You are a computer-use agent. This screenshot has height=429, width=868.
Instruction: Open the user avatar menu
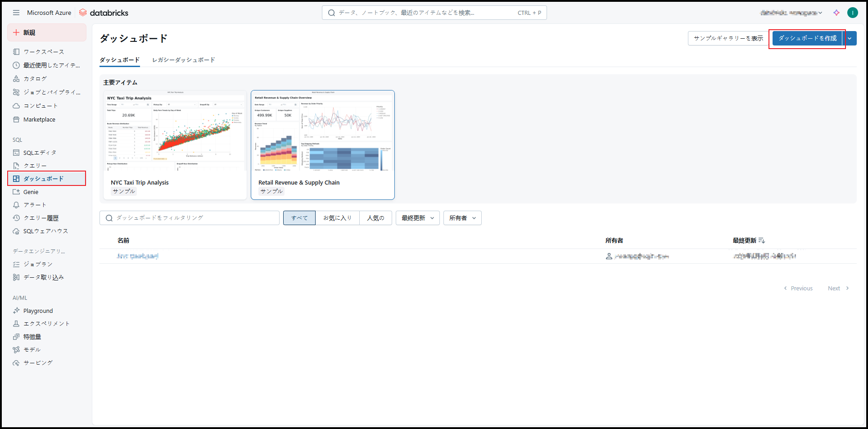click(853, 13)
